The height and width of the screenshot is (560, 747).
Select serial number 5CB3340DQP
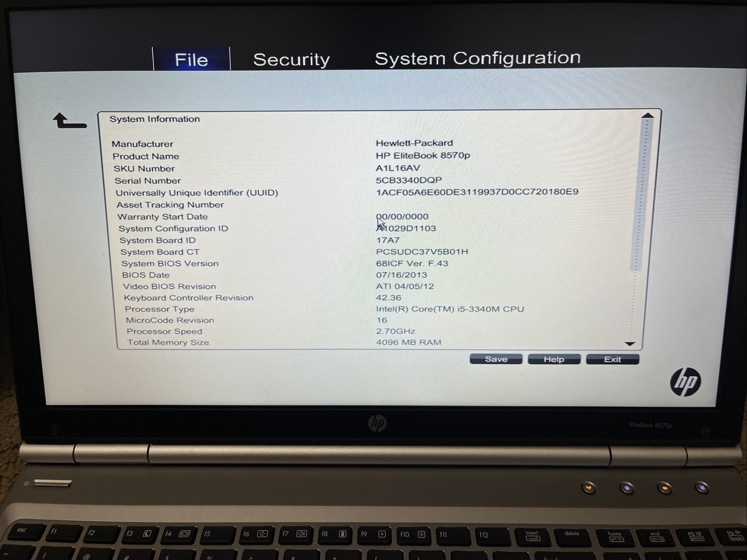click(x=409, y=180)
